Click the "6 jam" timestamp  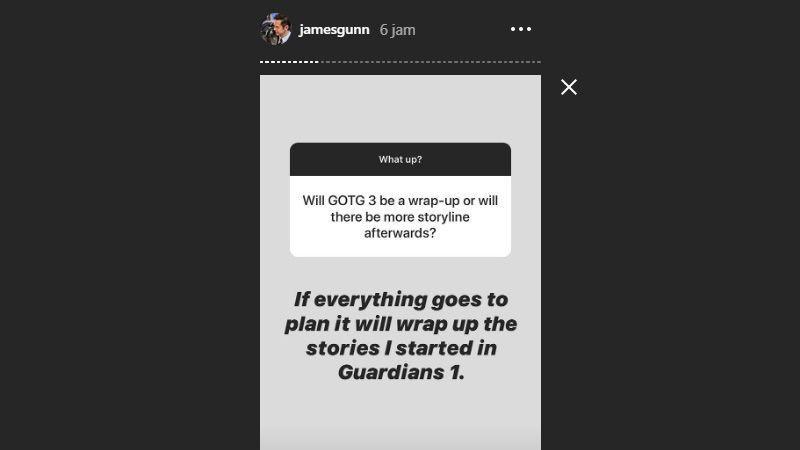(x=397, y=30)
